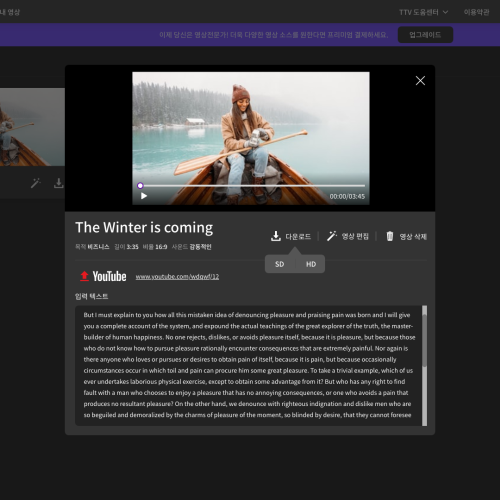Click the YouTube logo
This screenshot has height=500, width=500.
coord(109,276)
